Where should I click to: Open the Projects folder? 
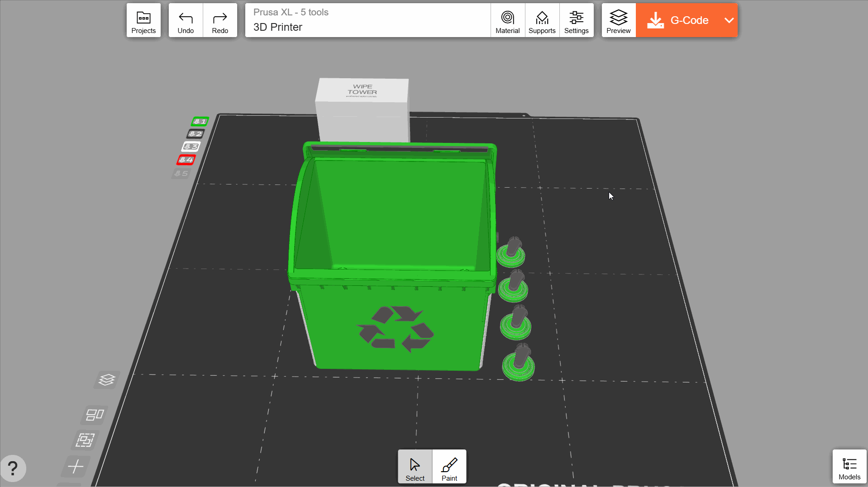pos(143,20)
